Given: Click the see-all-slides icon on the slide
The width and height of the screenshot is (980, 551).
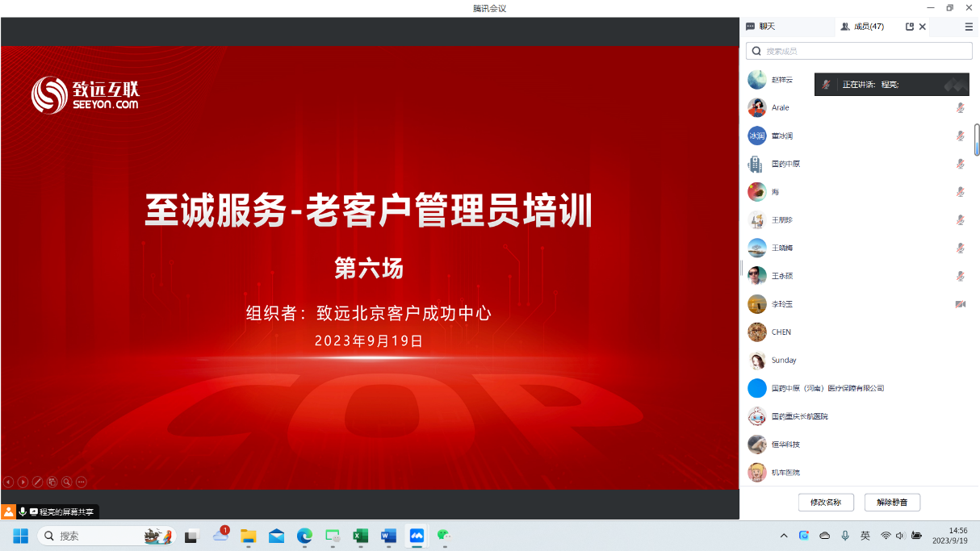Looking at the screenshot, I should tap(52, 482).
